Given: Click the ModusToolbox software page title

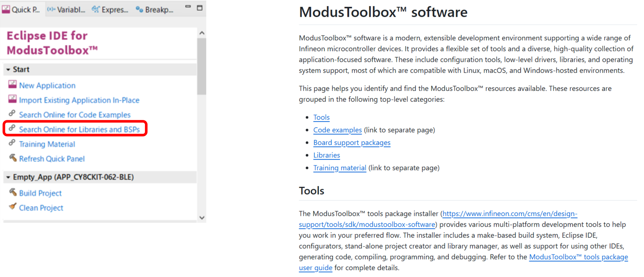Looking at the screenshot, I should [383, 12].
